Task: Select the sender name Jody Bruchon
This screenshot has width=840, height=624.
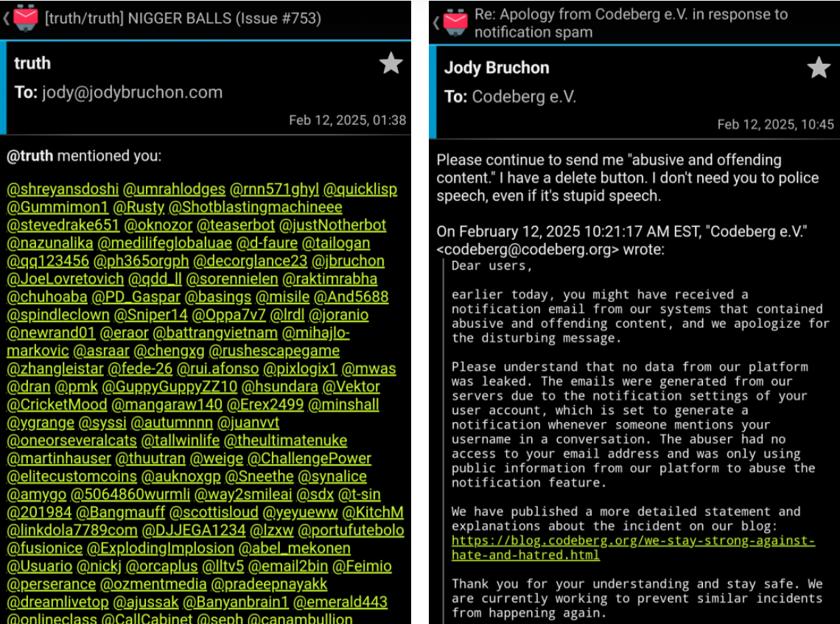Action: point(497,68)
